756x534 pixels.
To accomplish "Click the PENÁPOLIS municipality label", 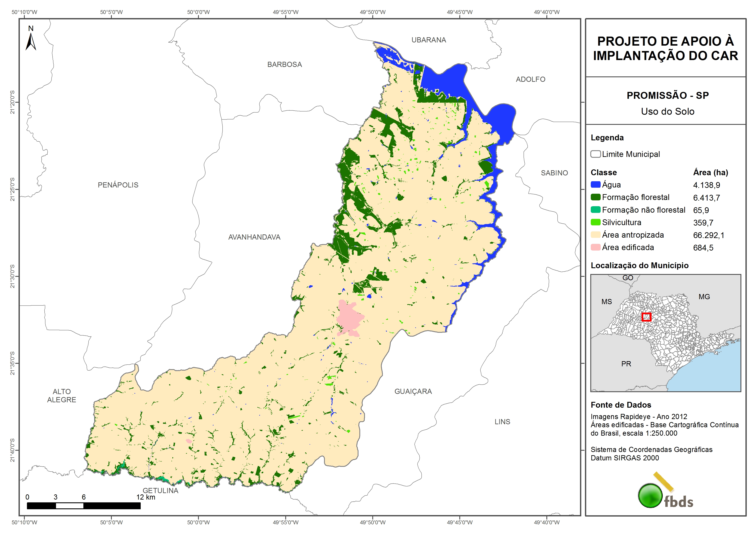I will (x=118, y=185).
